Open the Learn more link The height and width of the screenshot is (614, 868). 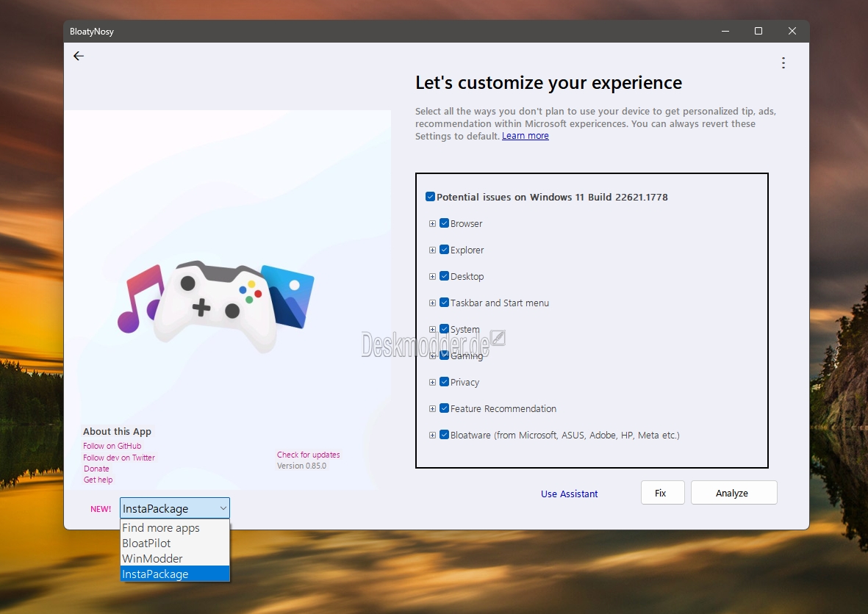pyautogui.click(x=525, y=136)
